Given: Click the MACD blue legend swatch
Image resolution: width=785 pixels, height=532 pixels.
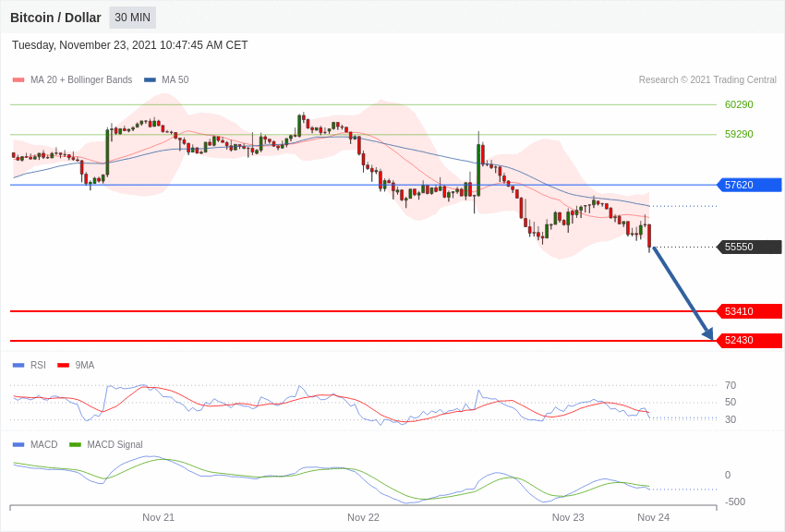Looking at the screenshot, I should tap(18, 444).
